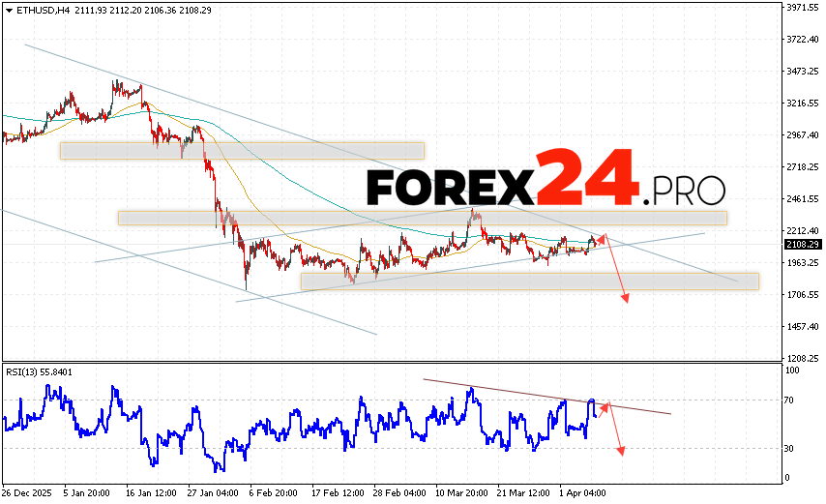
Task: Click the 26 Dec 2025 date label
Action: [x=28, y=491]
